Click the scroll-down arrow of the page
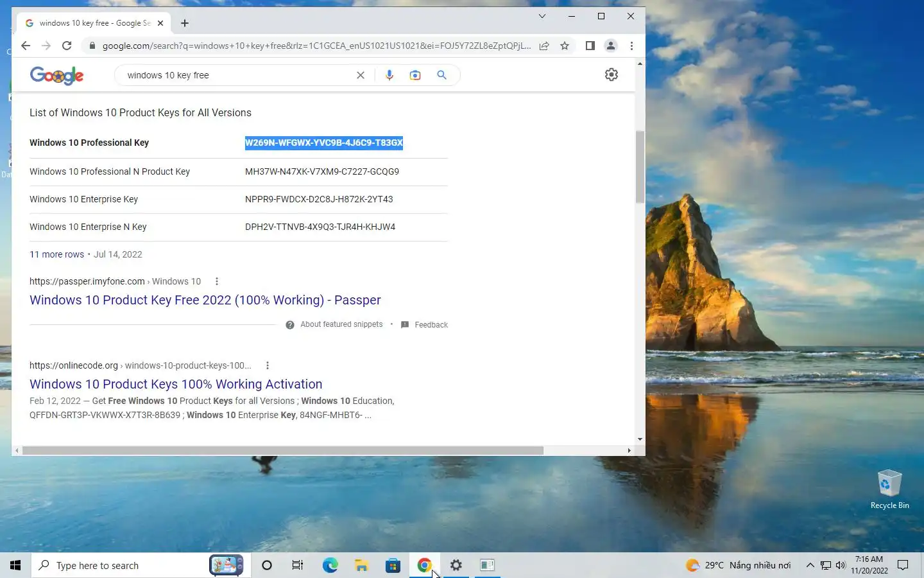The width and height of the screenshot is (924, 578). click(x=640, y=439)
